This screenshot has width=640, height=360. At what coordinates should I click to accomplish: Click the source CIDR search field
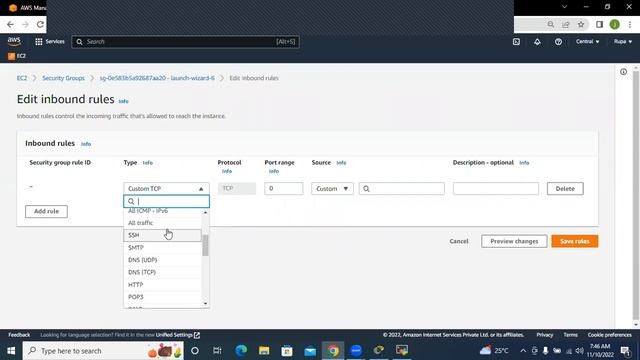click(x=402, y=189)
